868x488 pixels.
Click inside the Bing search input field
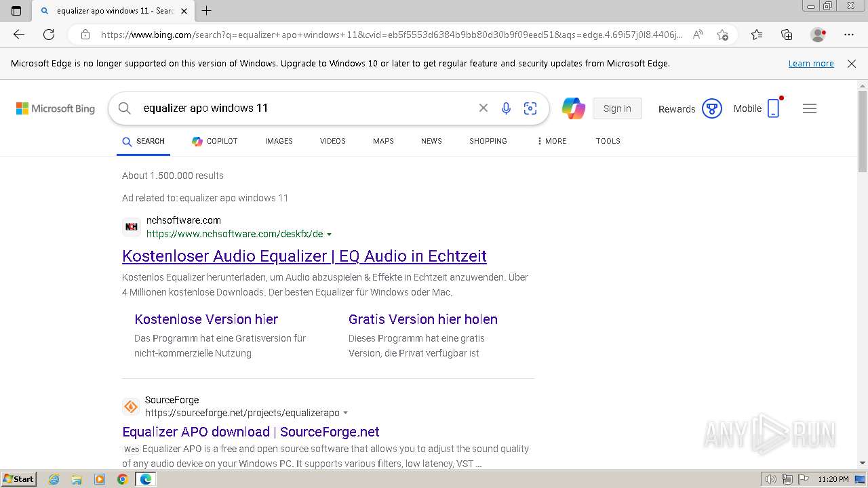tap(305, 108)
